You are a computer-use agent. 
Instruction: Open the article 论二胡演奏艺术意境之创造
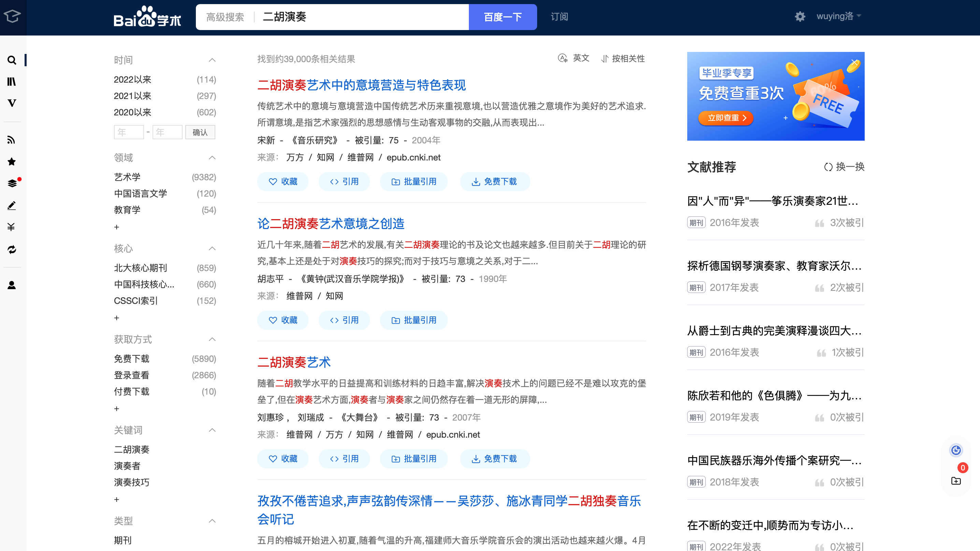click(331, 224)
